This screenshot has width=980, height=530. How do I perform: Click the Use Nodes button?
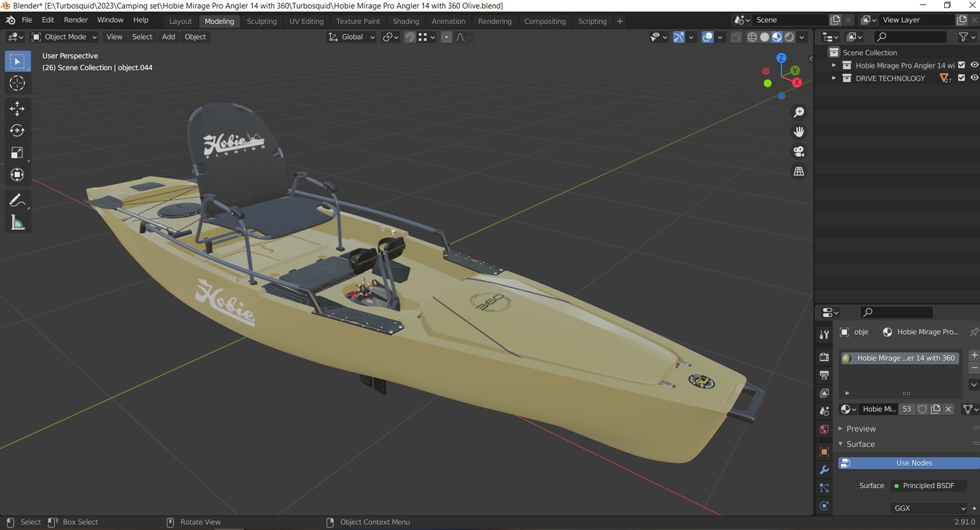909,463
